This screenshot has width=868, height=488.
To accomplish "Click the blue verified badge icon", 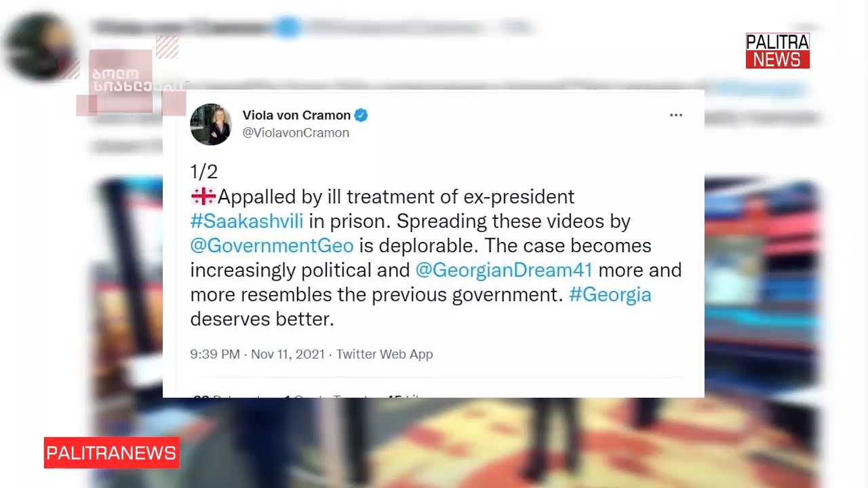I will (361, 115).
